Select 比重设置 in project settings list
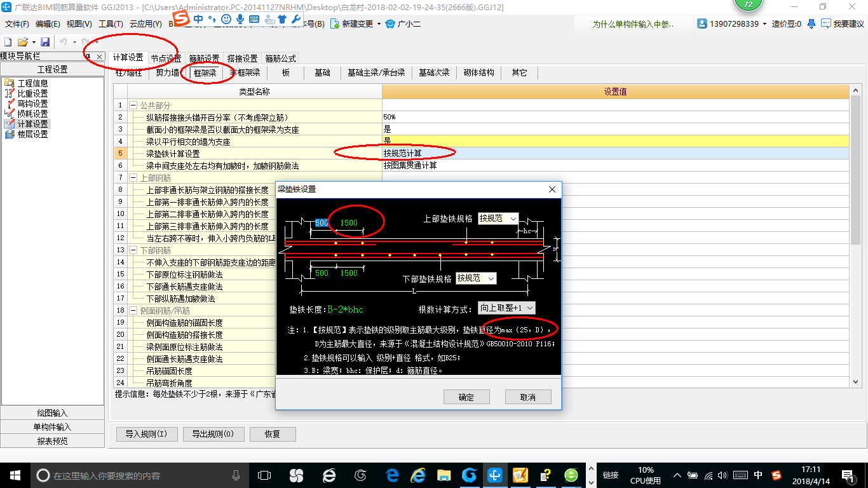This screenshot has width=868, height=488. click(x=32, y=93)
